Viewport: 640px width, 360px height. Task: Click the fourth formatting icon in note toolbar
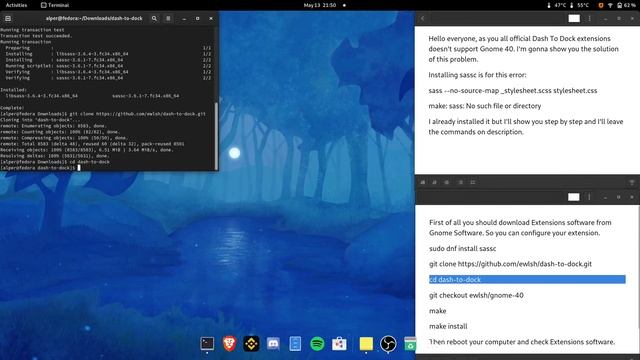[x=460, y=182]
